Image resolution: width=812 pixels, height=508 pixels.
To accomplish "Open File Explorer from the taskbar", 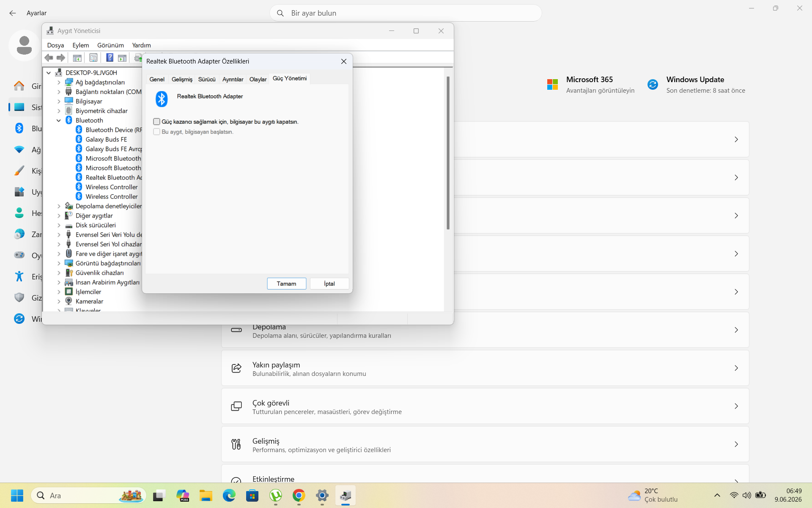I will [206, 495].
